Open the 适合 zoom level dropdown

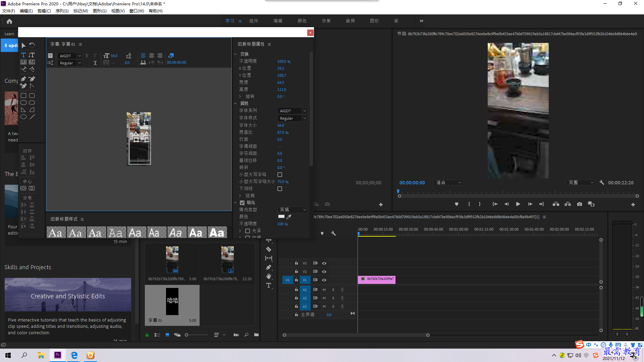[x=448, y=183]
